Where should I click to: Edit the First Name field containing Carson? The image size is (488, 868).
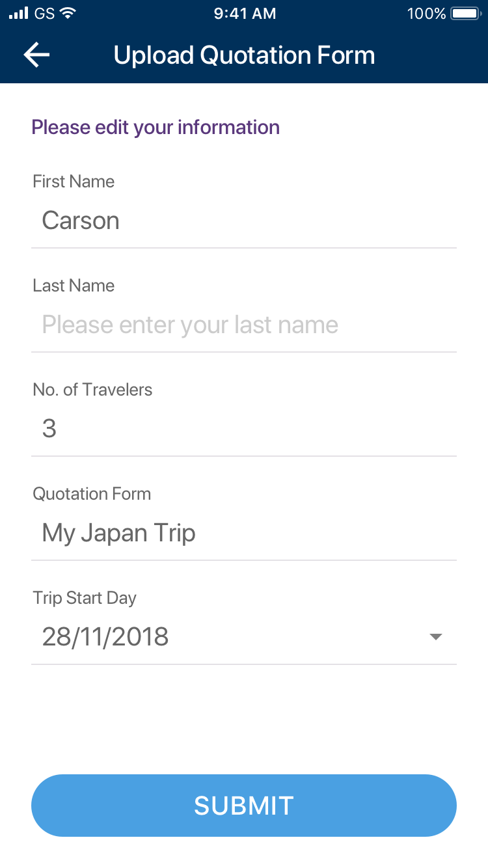(244, 221)
